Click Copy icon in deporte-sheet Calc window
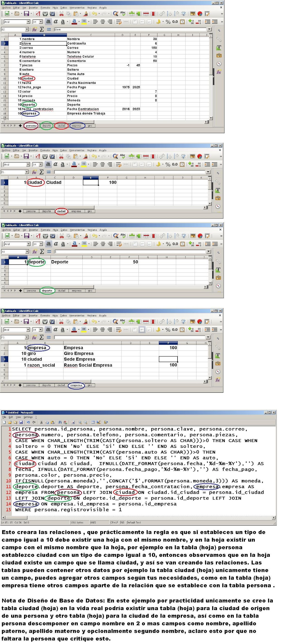 69,236
